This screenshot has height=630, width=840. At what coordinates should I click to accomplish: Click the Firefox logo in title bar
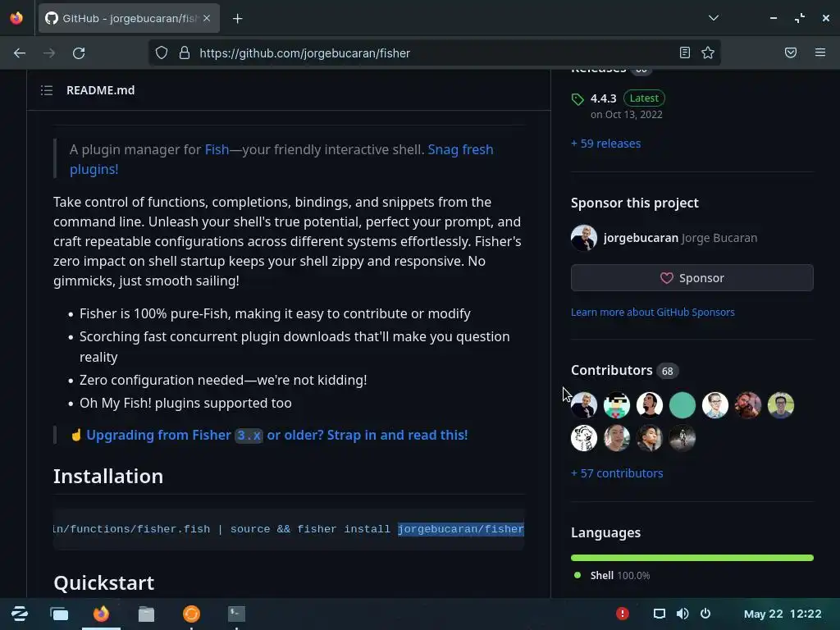tap(16, 18)
